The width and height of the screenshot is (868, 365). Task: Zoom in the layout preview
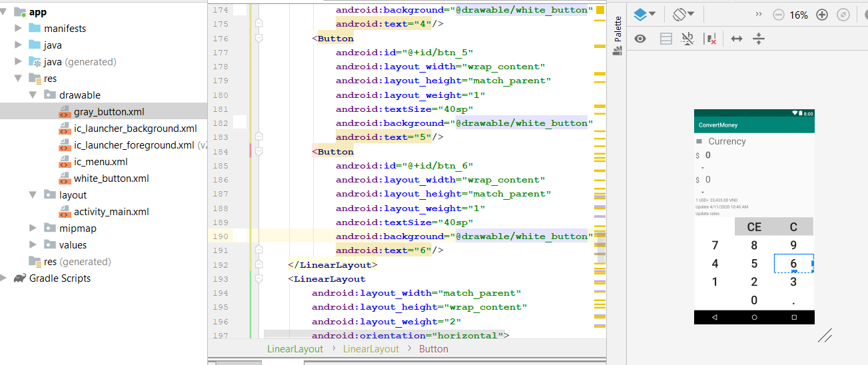tap(822, 15)
